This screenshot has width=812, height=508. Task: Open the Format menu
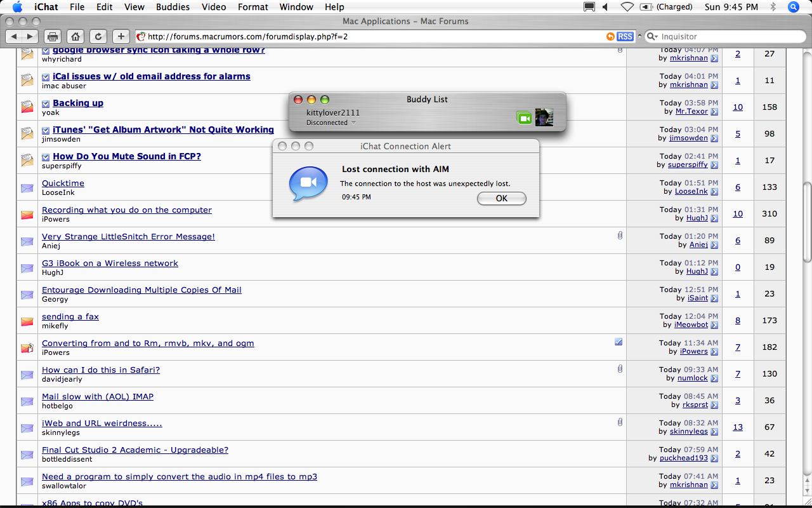(253, 7)
